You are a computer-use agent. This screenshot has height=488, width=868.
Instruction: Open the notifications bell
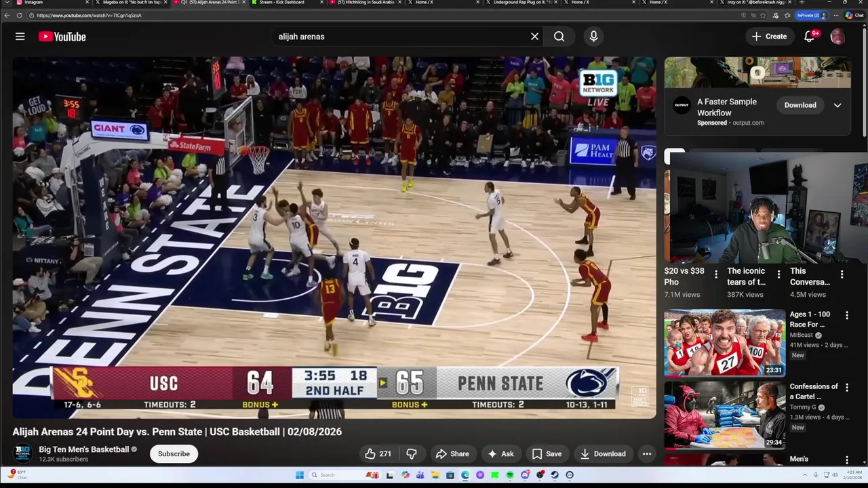point(810,37)
